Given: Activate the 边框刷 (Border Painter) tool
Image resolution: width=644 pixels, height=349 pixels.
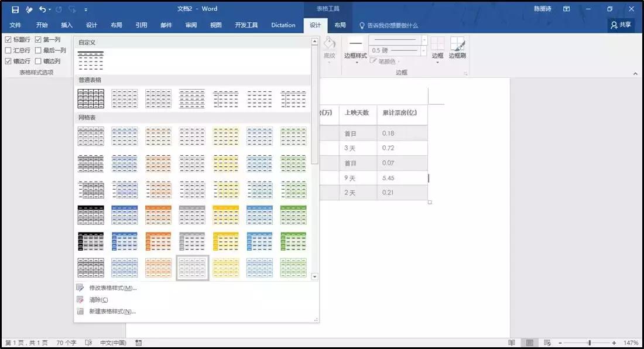Looking at the screenshot, I should point(457,50).
